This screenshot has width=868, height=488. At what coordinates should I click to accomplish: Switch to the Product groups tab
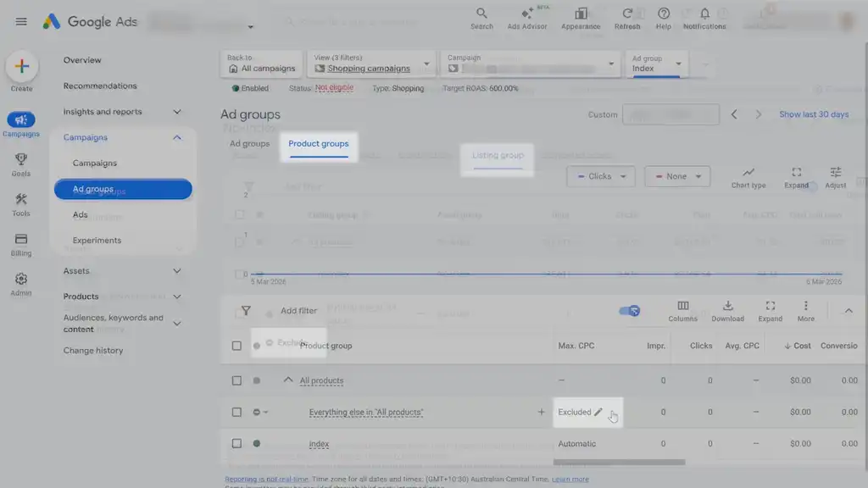coord(319,144)
